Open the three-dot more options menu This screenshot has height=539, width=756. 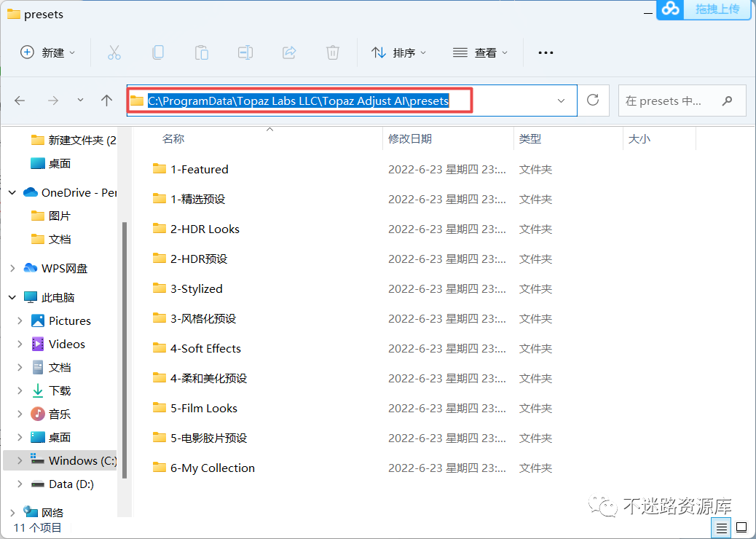point(546,52)
